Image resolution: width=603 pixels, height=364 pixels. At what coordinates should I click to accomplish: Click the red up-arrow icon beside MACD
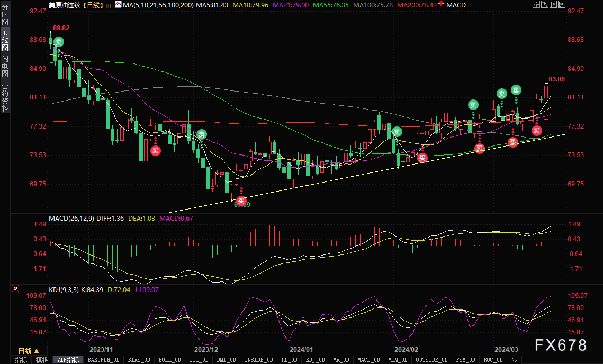[440, 5]
